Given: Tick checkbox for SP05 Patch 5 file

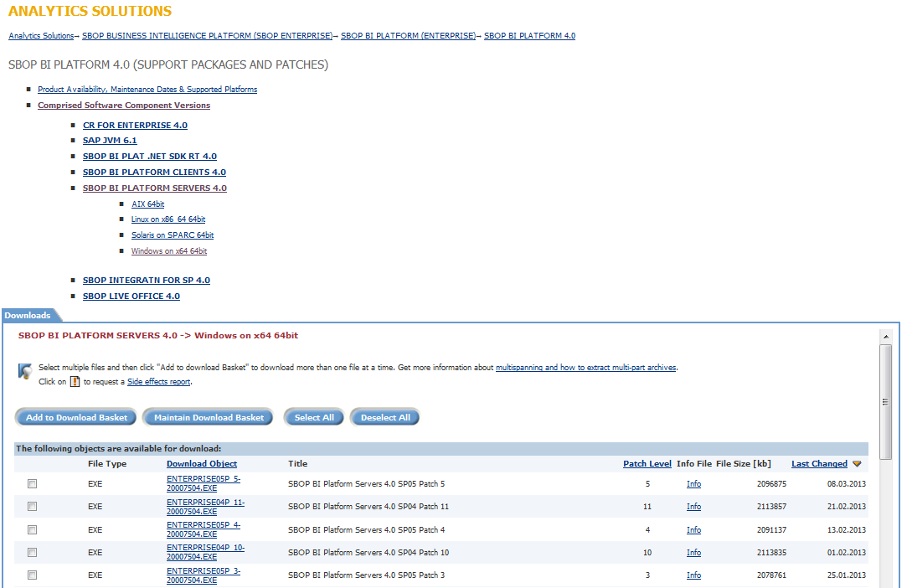Looking at the screenshot, I should 33,484.
